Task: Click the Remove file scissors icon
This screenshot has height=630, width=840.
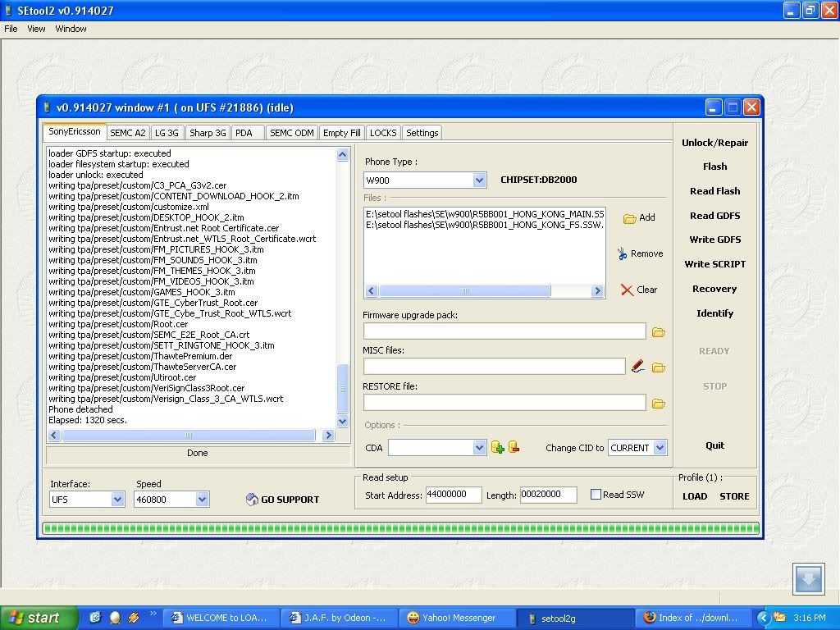Action: tap(622, 254)
